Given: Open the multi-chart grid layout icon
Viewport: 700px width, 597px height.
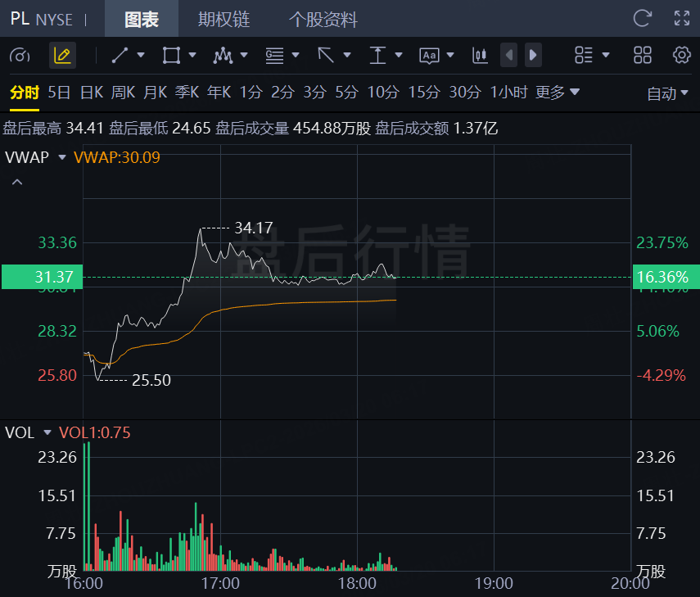Looking at the screenshot, I should [643, 56].
